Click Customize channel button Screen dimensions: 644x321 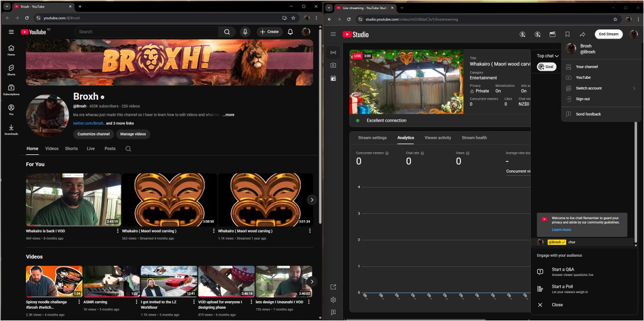pyautogui.click(x=93, y=134)
